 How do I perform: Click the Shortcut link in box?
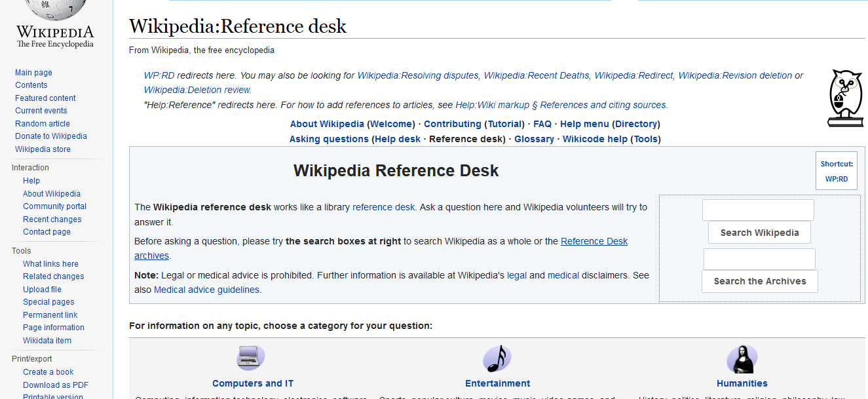coord(837,164)
